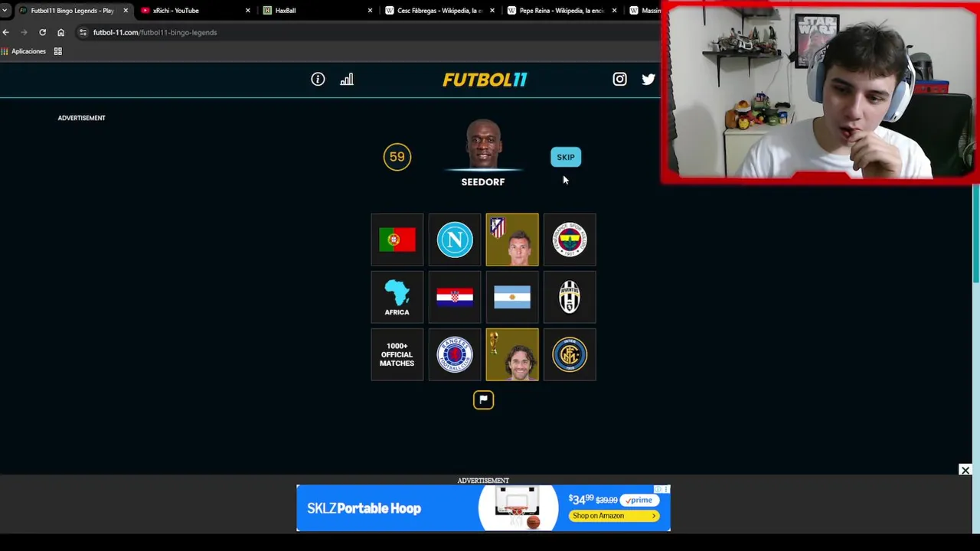Screen dimensions: 980x551
Task: Click the URL address bar
Action: coord(367,32)
